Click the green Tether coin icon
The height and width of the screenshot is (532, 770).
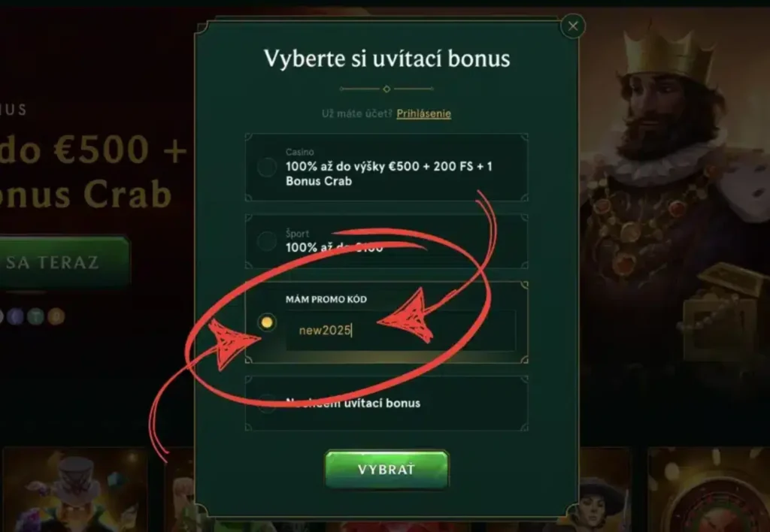pyautogui.click(x=36, y=316)
